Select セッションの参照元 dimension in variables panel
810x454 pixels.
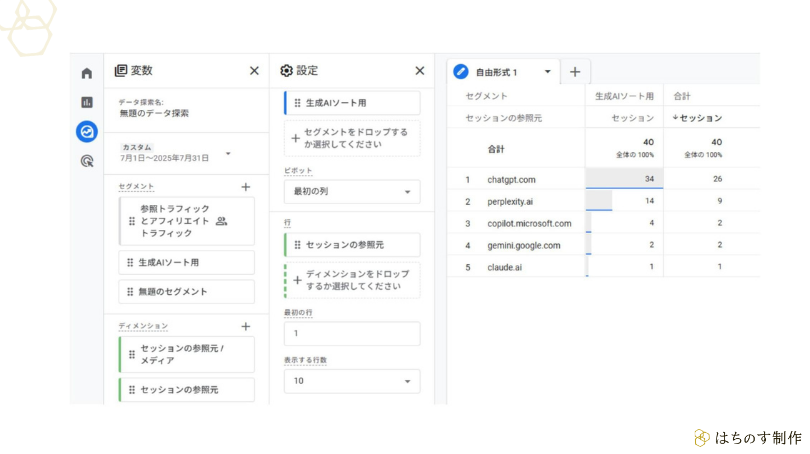pyautogui.click(x=186, y=390)
